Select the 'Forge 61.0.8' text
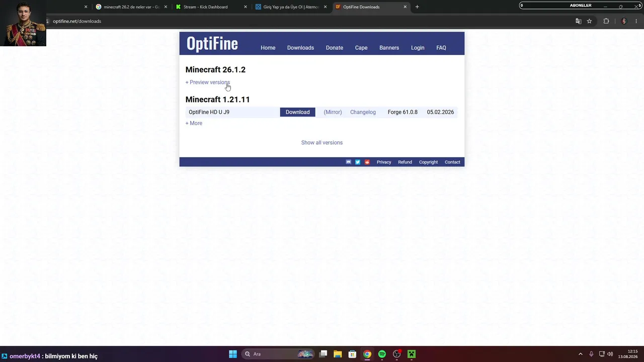The image size is (644, 362). coord(403,112)
